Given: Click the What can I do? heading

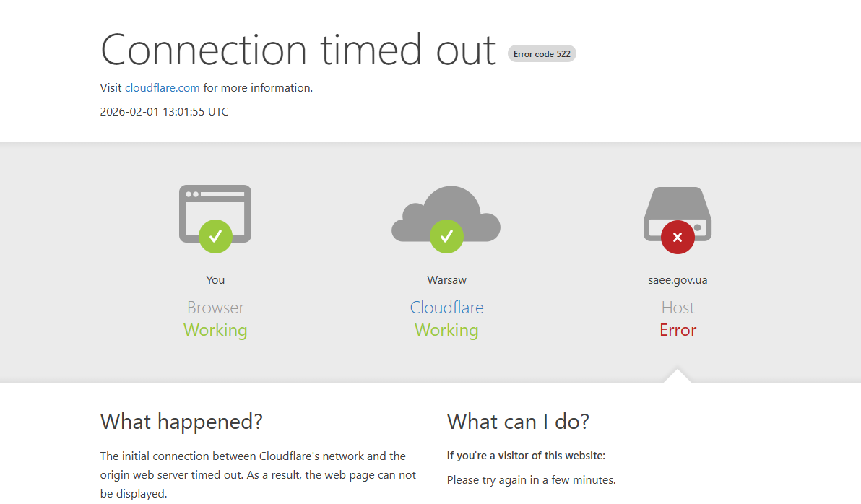Looking at the screenshot, I should 518,421.
